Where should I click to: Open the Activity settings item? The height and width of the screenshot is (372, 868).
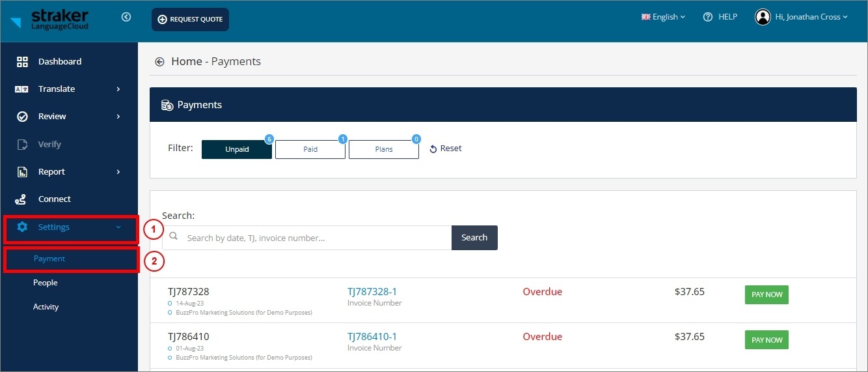pyautogui.click(x=46, y=307)
